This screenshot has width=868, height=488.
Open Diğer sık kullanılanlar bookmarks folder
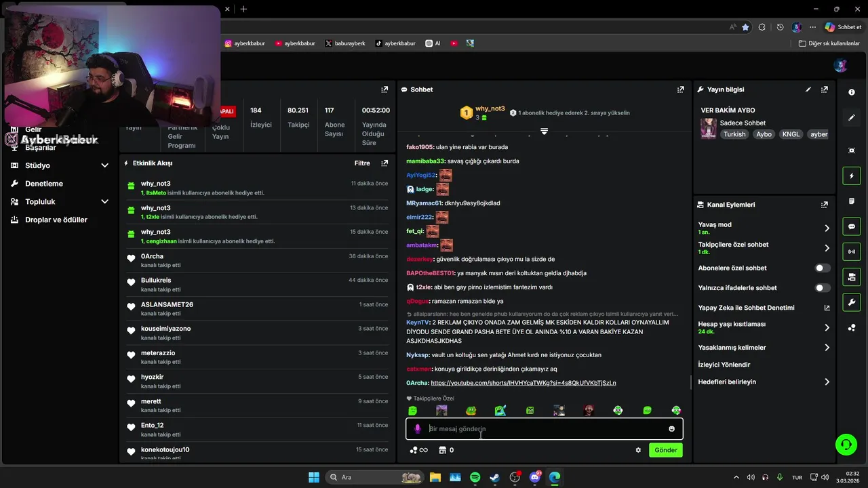(829, 43)
